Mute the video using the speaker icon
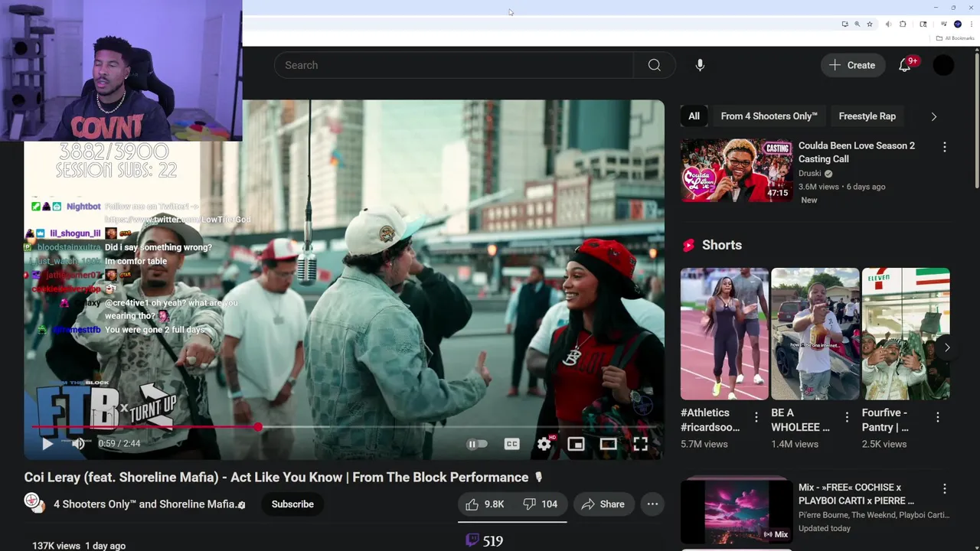The image size is (980, 551). (x=78, y=443)
